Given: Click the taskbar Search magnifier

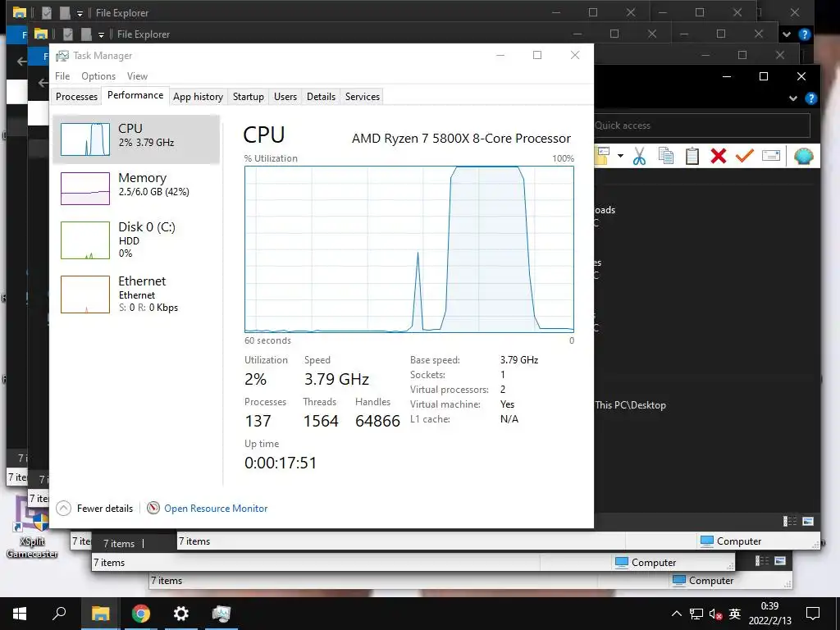Looking at the screenshot, I should [59, 614].
